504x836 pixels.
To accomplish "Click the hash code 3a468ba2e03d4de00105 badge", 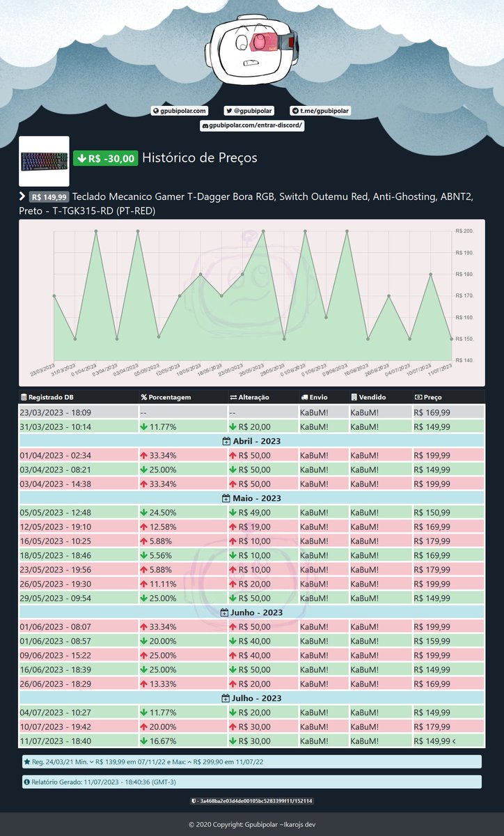I will coord(251,801).
